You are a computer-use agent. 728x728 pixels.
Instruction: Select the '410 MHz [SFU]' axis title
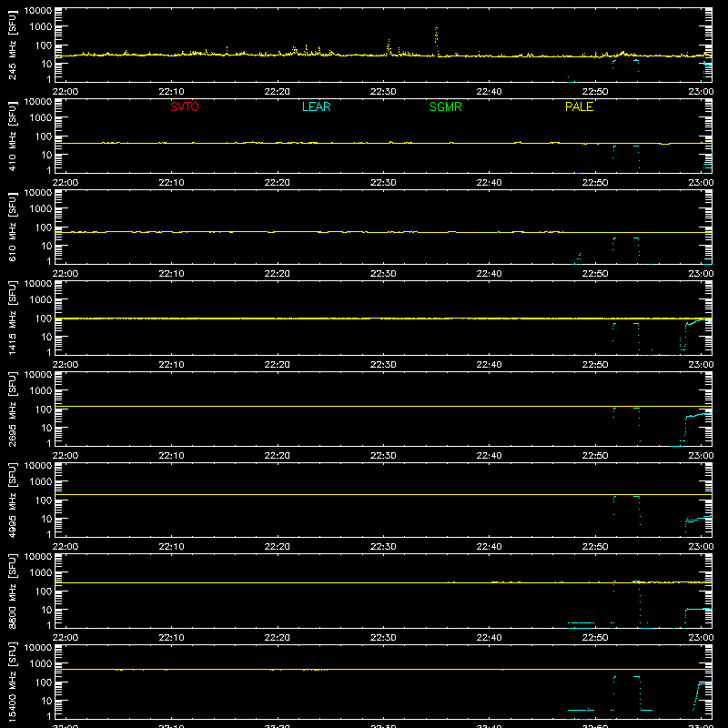[x=13, y=136]
